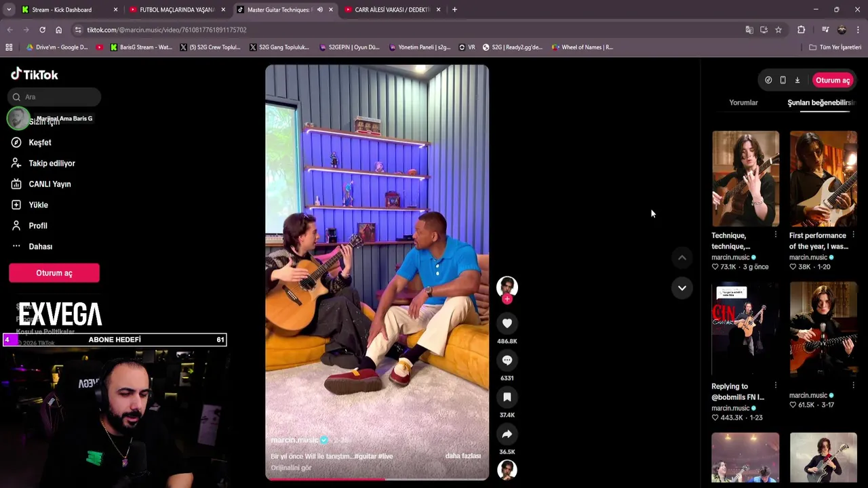Switch to Stream - Kick Dashboard tab
Image resolution: width=868 pixels, height=488 pixels.
click(x=68, y=9)
